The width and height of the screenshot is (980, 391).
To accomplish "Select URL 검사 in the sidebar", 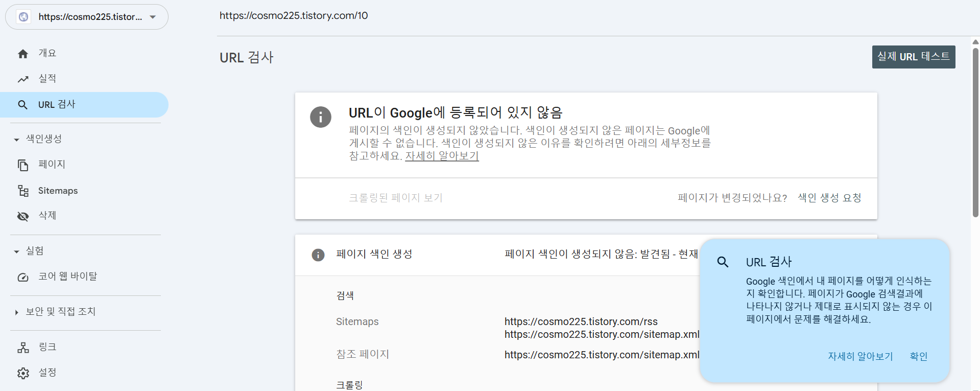I will click(84, 105).
